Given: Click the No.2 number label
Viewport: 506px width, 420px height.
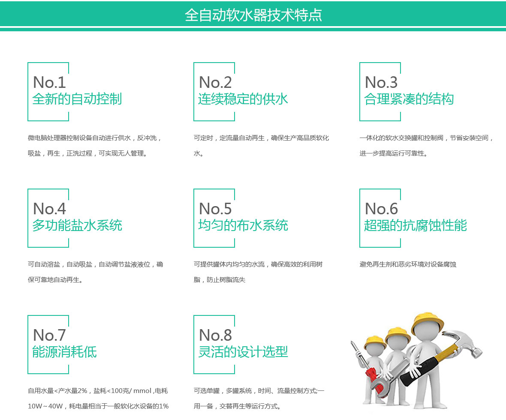Looking at the screenshot, I should point(215,82).
